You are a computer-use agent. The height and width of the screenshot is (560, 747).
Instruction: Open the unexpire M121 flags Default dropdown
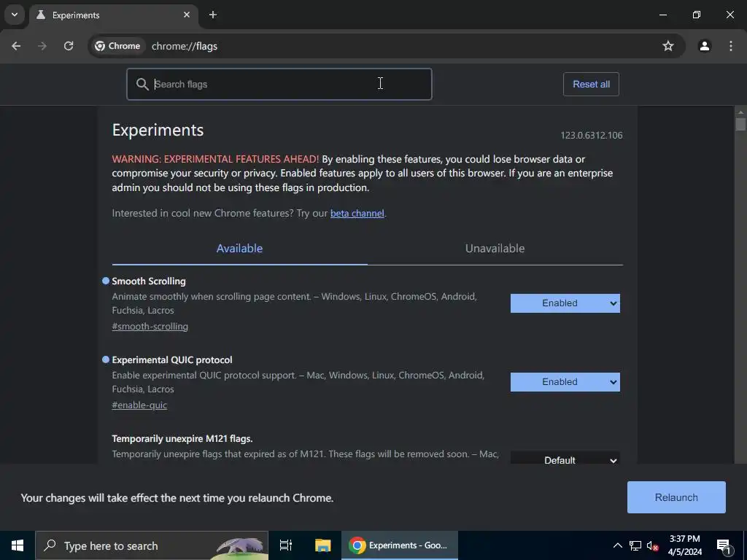(565, 459)
